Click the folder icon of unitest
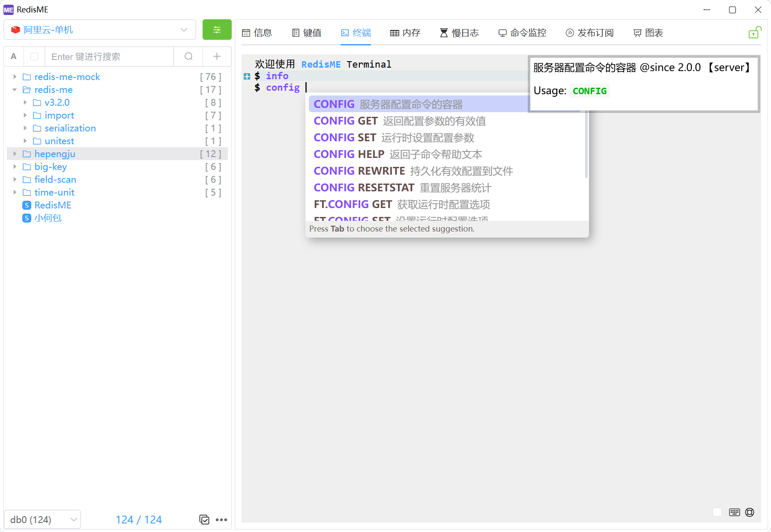 [37, 141]
